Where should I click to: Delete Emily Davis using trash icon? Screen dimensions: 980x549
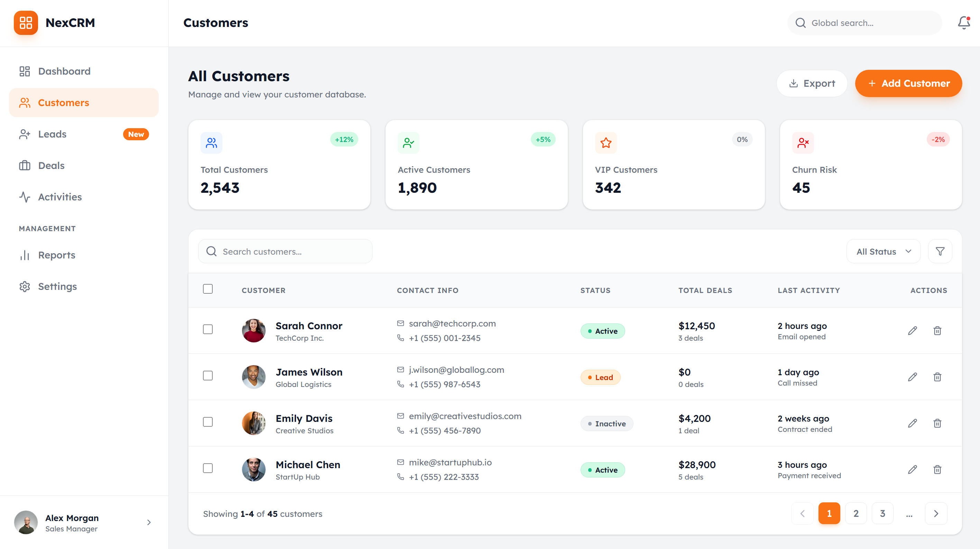(937, 423)
